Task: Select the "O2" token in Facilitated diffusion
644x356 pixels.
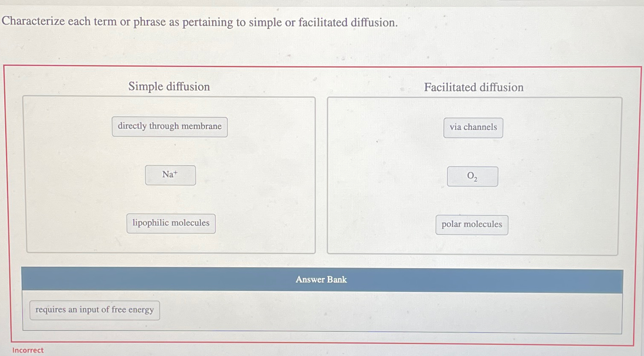Action: [x=472, y=176]
